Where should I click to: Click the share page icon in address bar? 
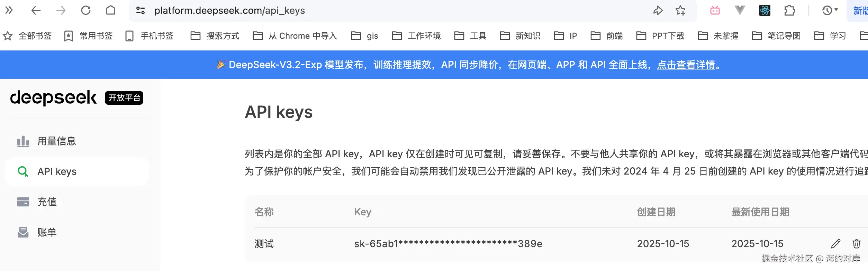click(x=658, y=10)
